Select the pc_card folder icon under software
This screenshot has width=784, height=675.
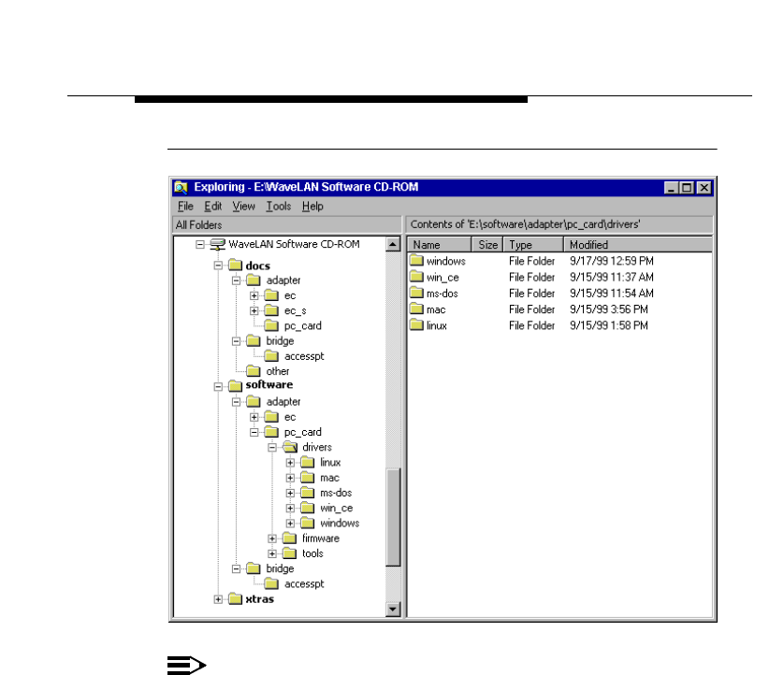coord(271,432)
